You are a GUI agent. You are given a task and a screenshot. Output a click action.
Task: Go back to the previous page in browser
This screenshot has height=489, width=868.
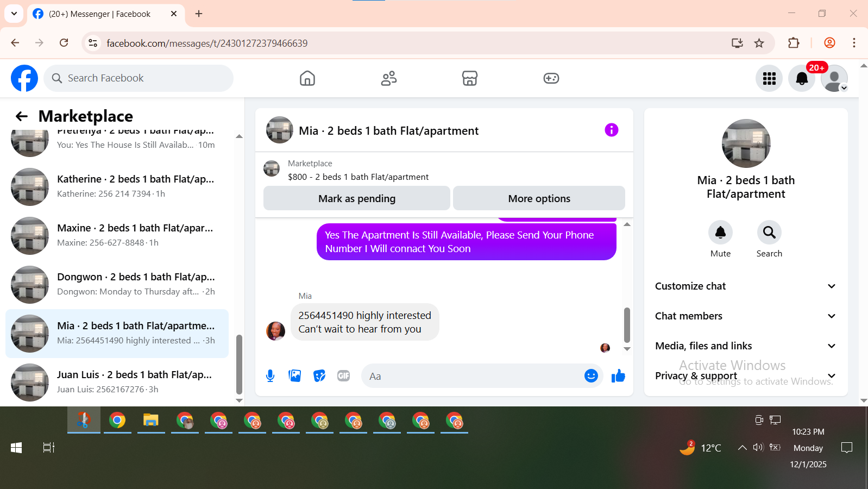click(x=15, y=43)
